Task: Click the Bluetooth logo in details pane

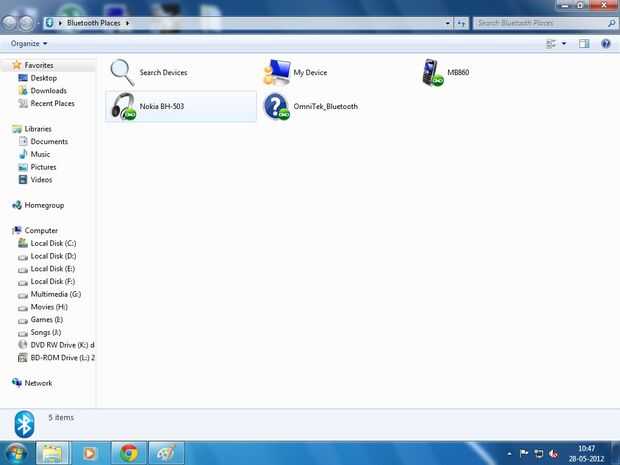Action: (25, 424)
